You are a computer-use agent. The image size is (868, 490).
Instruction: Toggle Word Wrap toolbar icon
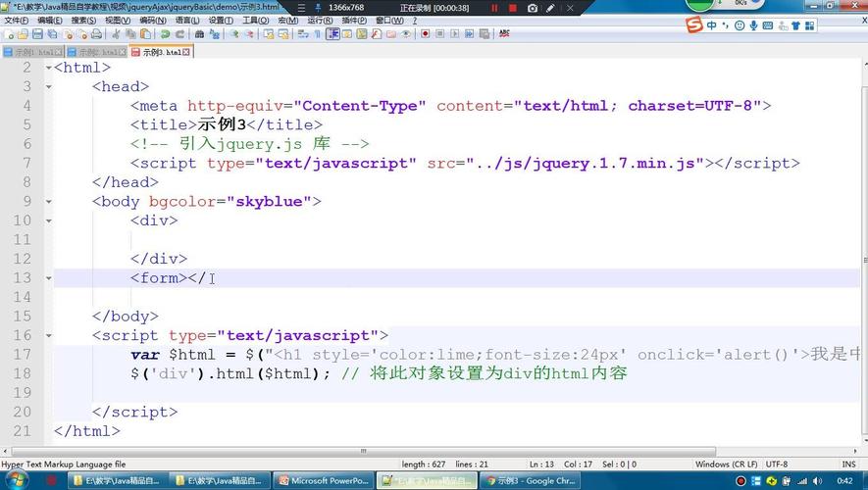pyautogui.click(x=303, y=34)
